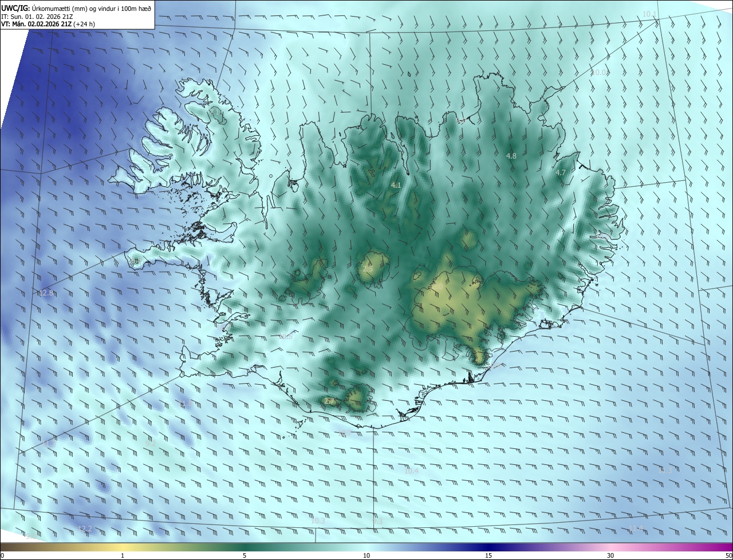The image size is (733, 560).
Task: Click the 'IT: Sun. 01. 02. 2026 21Z' line
Action: click(37, 17)
